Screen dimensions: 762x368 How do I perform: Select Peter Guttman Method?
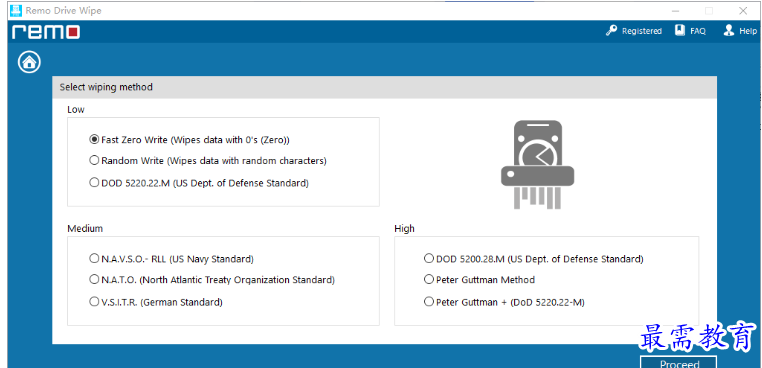tap(479, 280)
